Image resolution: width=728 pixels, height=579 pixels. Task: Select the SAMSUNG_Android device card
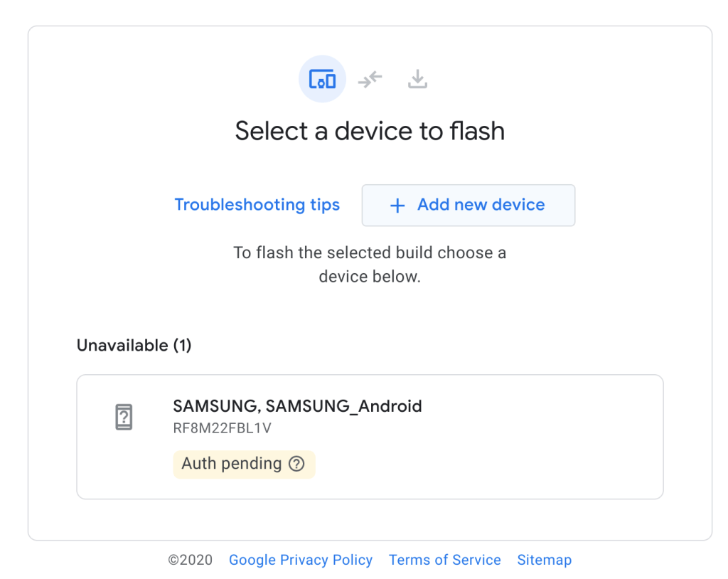pos(498,437)
